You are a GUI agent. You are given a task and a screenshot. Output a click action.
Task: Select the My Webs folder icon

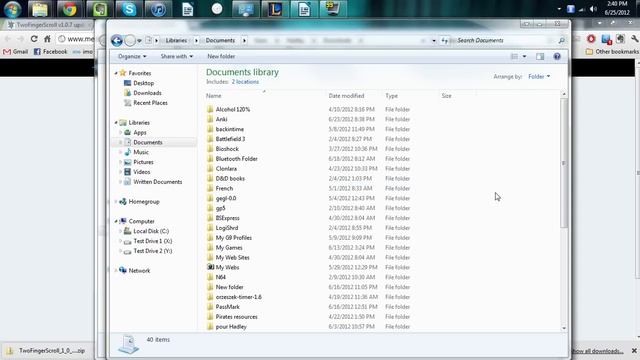pyautogui.click(x=210, y=267)
